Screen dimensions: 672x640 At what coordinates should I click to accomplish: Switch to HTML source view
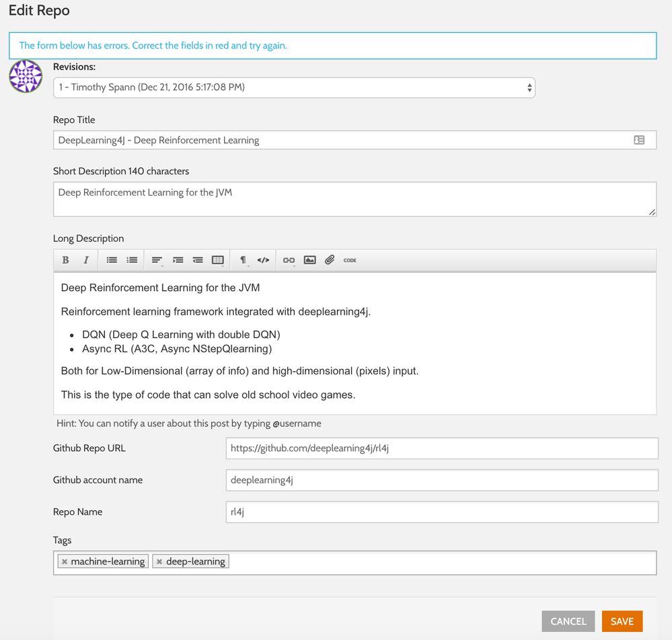click(264, 260)
